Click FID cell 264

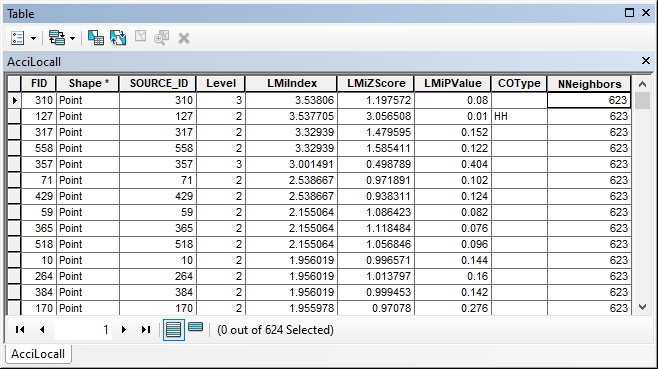pyautogui.click(x=39, y=276)
